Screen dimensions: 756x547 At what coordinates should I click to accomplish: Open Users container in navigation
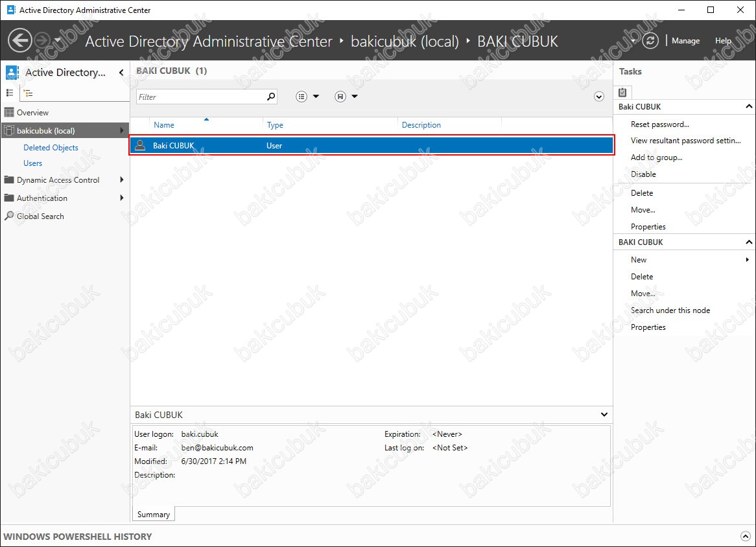coord(33,163)
